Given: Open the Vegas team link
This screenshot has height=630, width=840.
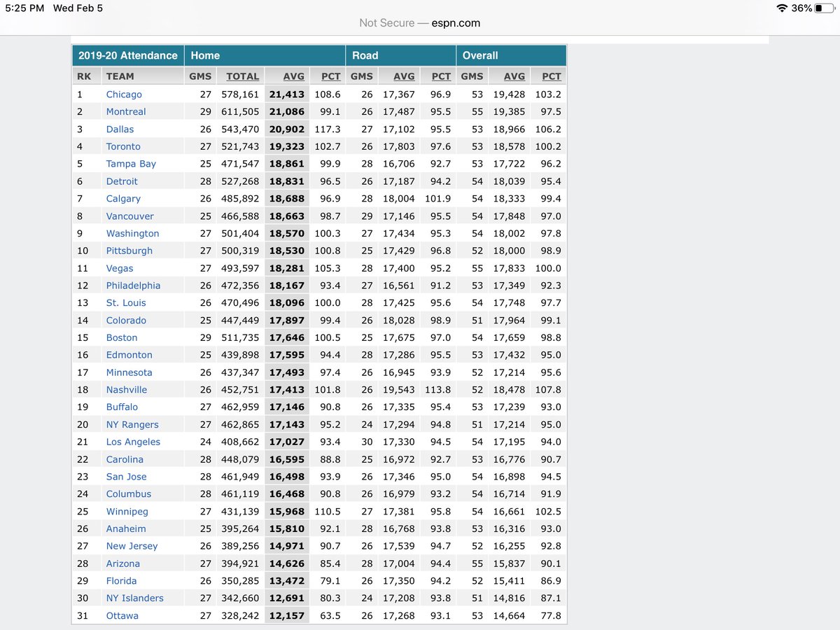Looking at the screenshot, I should pos(120,268).
